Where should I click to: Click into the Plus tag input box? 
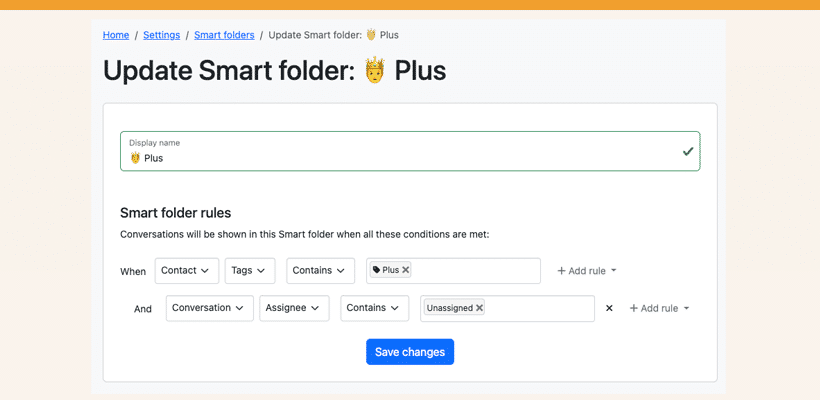[453, 271]
